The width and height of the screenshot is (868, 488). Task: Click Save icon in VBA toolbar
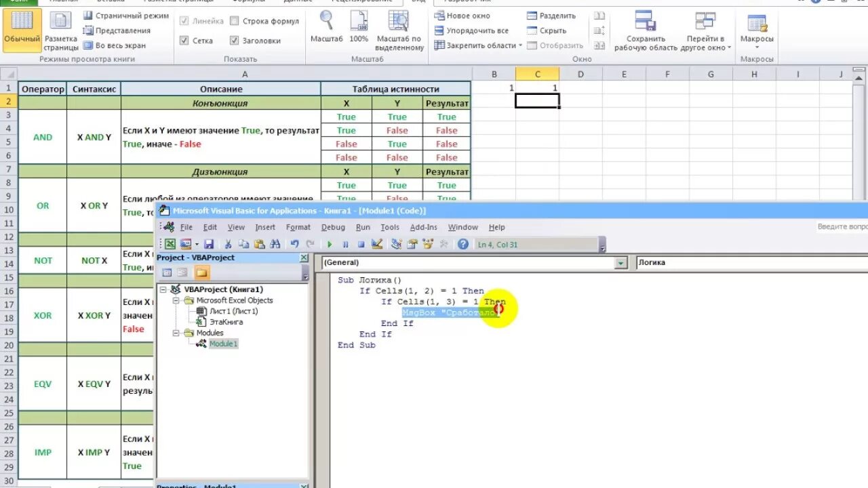point(209,244)
